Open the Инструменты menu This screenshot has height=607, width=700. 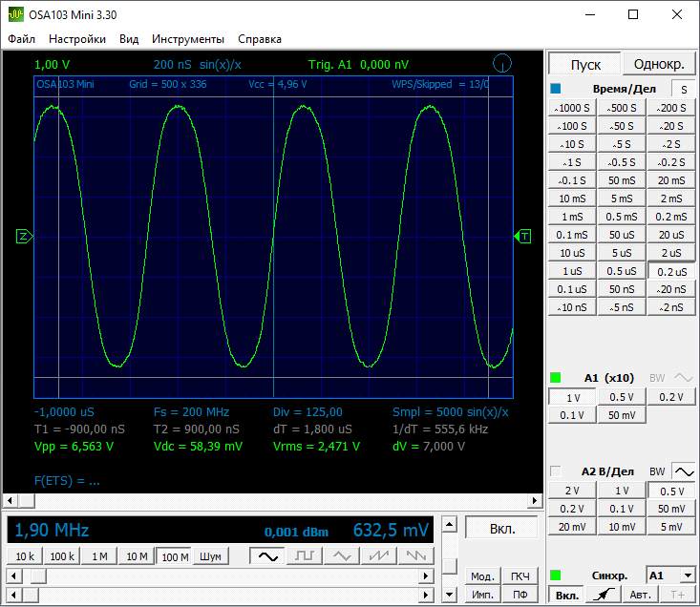pos(187,39)
